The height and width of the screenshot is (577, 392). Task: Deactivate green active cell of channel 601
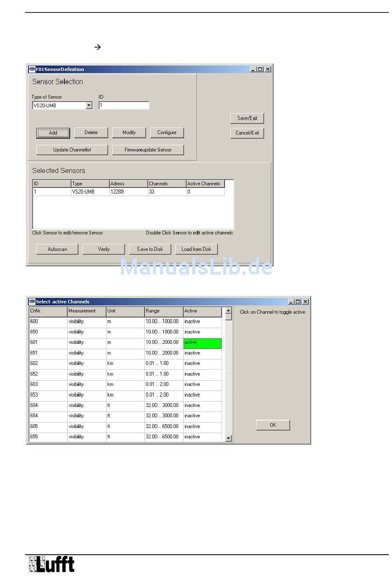click(x=202, y=343)
